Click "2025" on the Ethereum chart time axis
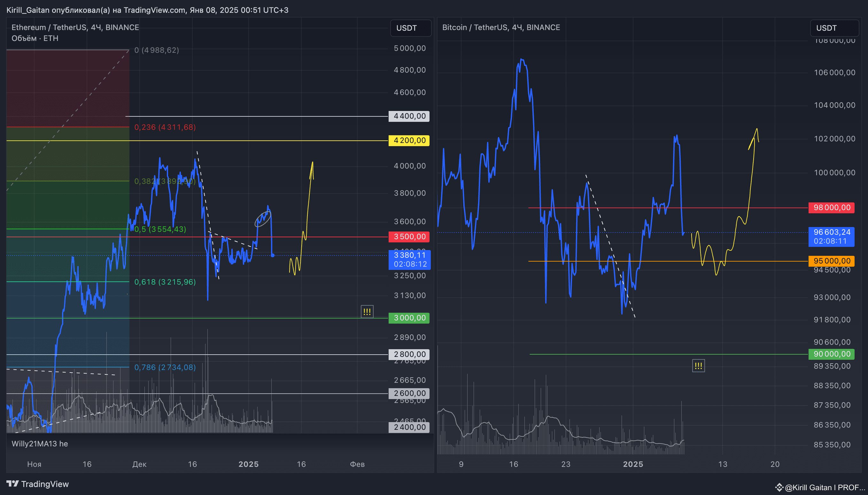The image size is (868, 495). pyautogui.click(x=249, y=464)
